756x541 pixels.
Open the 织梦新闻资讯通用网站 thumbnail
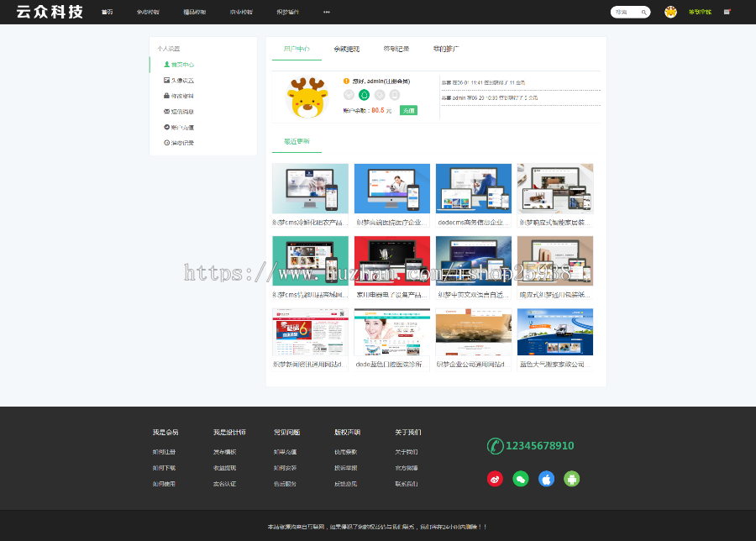pos(310,332)
